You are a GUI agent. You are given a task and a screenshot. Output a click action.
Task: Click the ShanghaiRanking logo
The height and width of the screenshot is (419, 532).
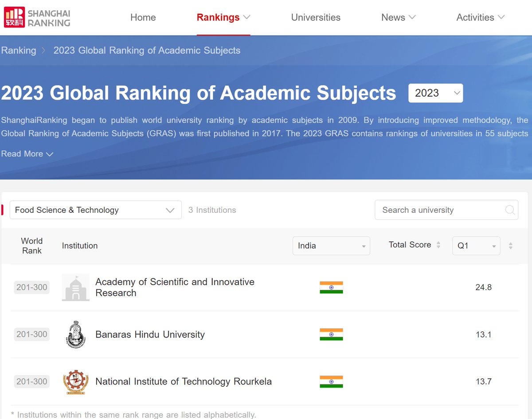coord(37,18)
